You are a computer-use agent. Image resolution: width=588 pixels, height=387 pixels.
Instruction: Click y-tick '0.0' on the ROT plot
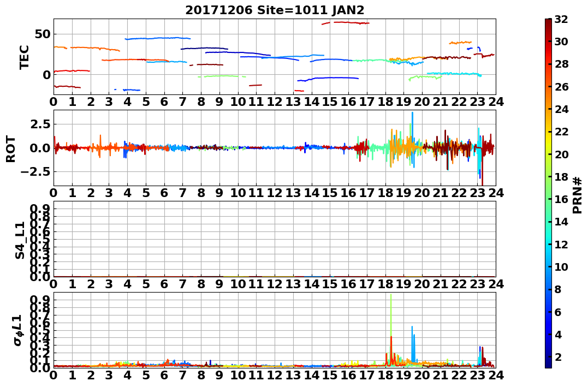[40, 148]
